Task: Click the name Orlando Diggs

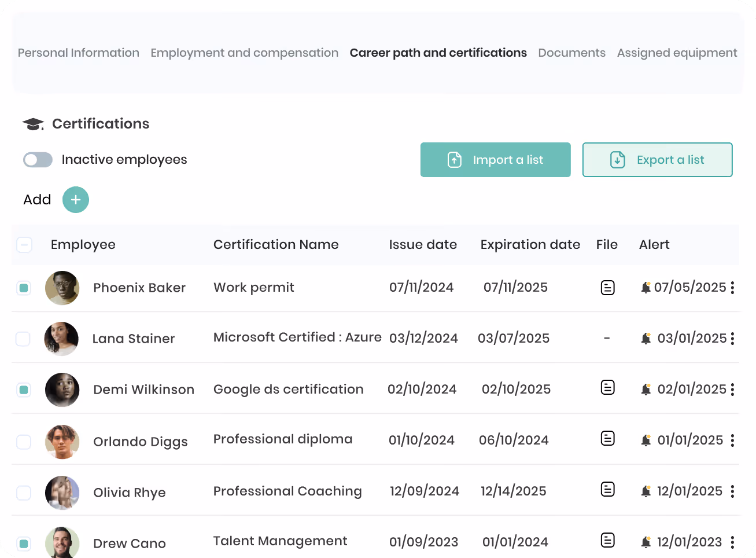Action: click(141, 442)
